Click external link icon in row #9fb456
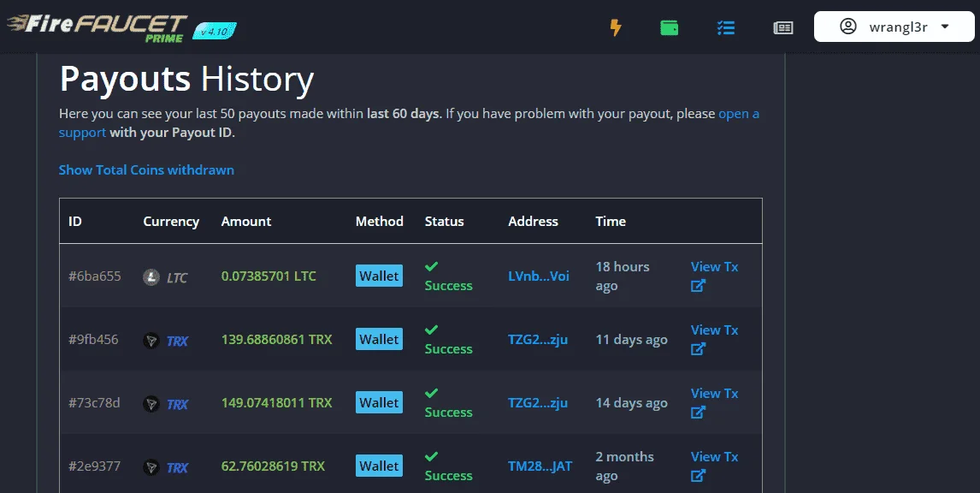Image resolution: width=980 pixels, height=493 pixels. coord(698,348)
